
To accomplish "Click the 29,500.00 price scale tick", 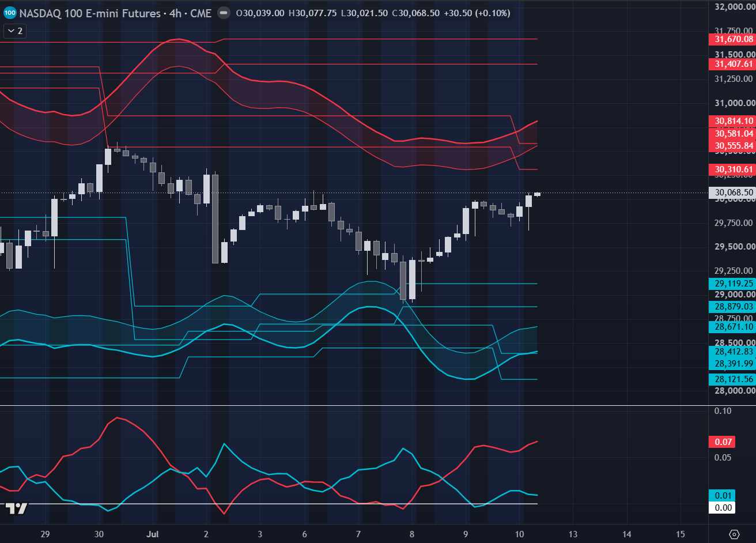I will [734, 246].
